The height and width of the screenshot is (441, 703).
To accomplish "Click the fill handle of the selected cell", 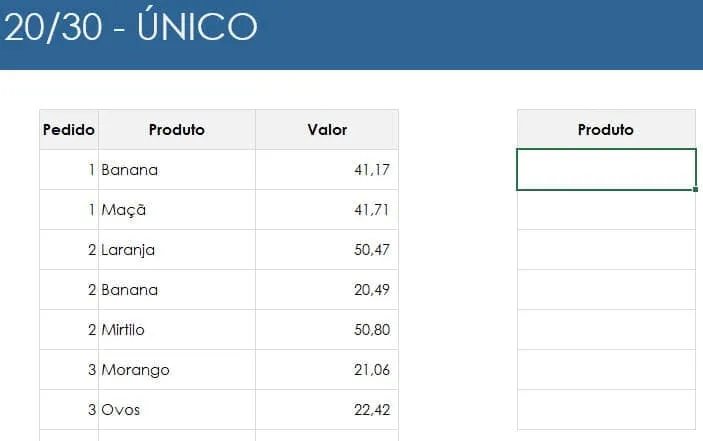I will click(695, 190).
